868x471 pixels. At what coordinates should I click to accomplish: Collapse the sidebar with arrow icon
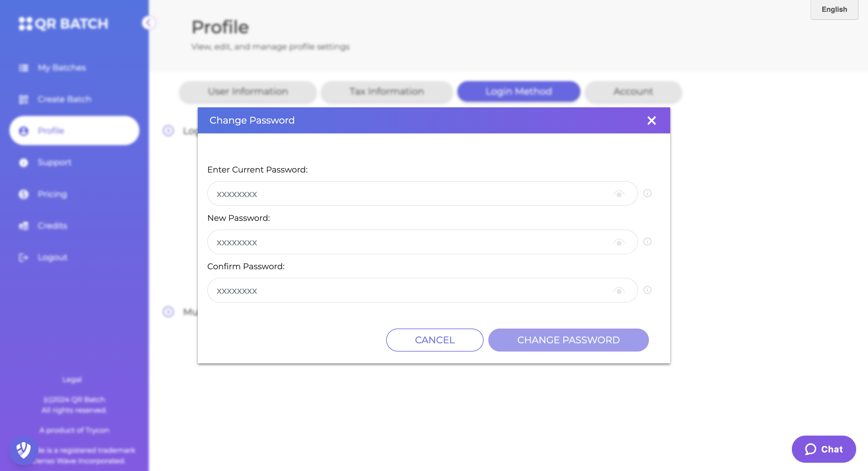(148, 23)
